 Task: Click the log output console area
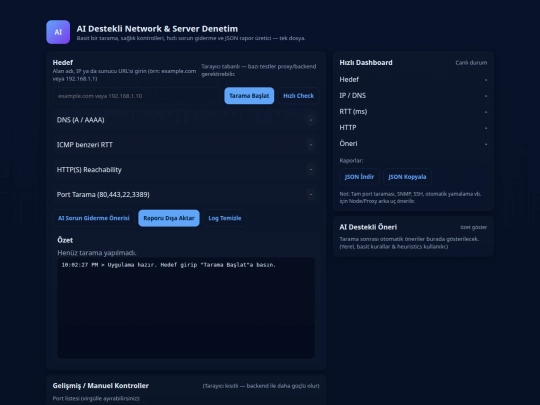[186, 308]
